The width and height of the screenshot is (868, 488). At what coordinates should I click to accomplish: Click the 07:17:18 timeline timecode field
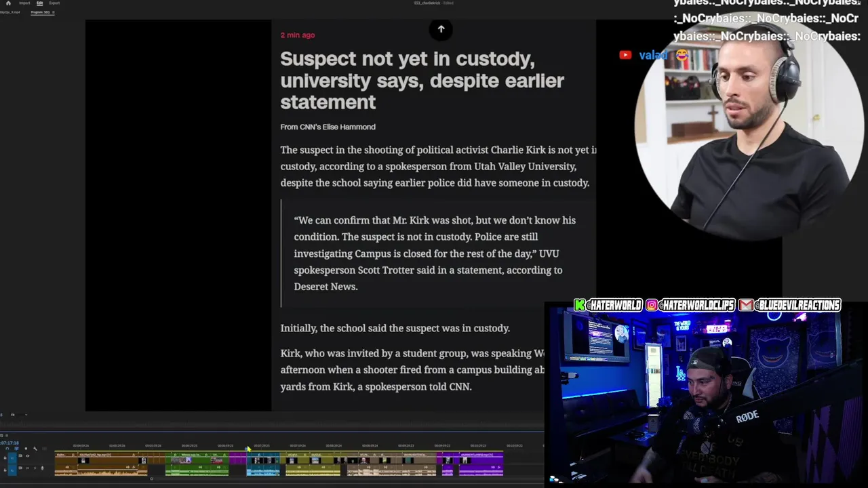[x=9, y=443]
